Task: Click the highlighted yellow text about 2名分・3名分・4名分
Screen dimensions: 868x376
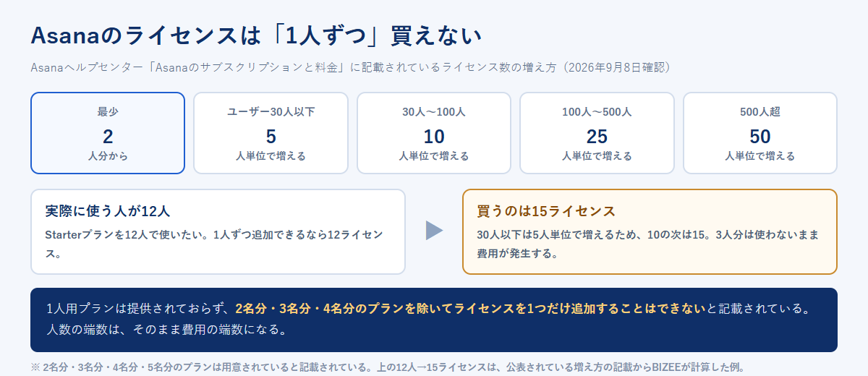Action: coord(470,308)
